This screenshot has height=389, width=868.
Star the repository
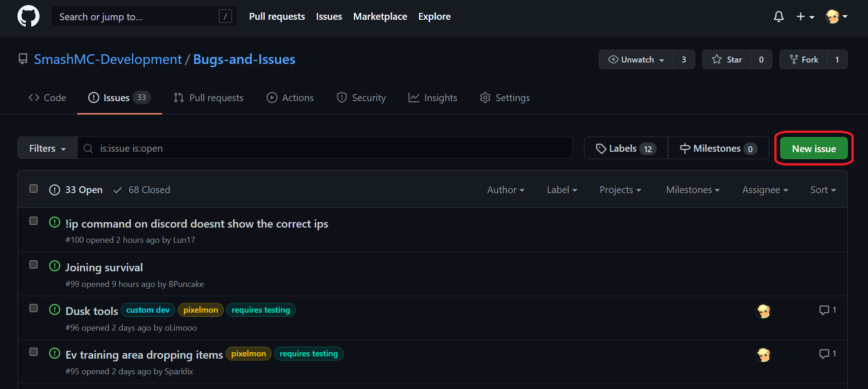click(x=726, y=59)
